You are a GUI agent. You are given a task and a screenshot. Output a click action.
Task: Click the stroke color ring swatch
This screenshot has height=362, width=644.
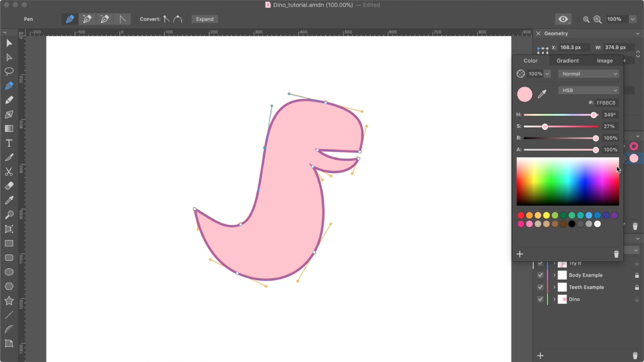point(633,146)
